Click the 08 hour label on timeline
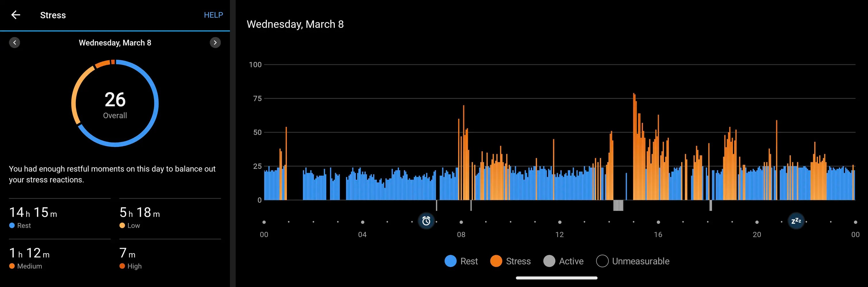 point(461,234)
